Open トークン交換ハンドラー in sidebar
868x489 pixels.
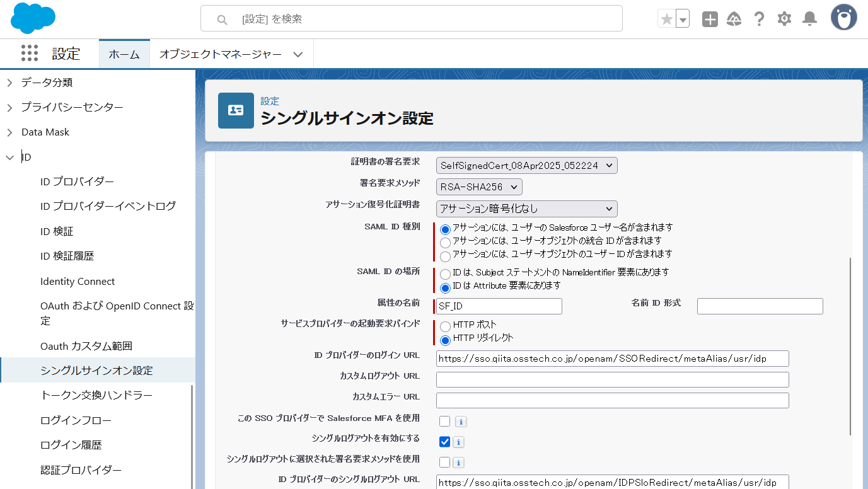[96, 395]
